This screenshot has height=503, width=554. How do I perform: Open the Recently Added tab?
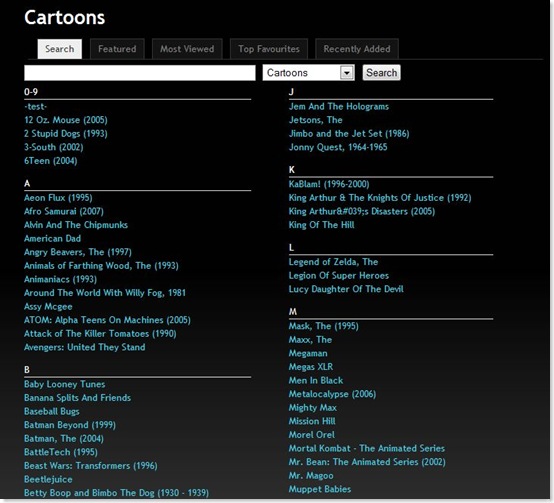357,49
